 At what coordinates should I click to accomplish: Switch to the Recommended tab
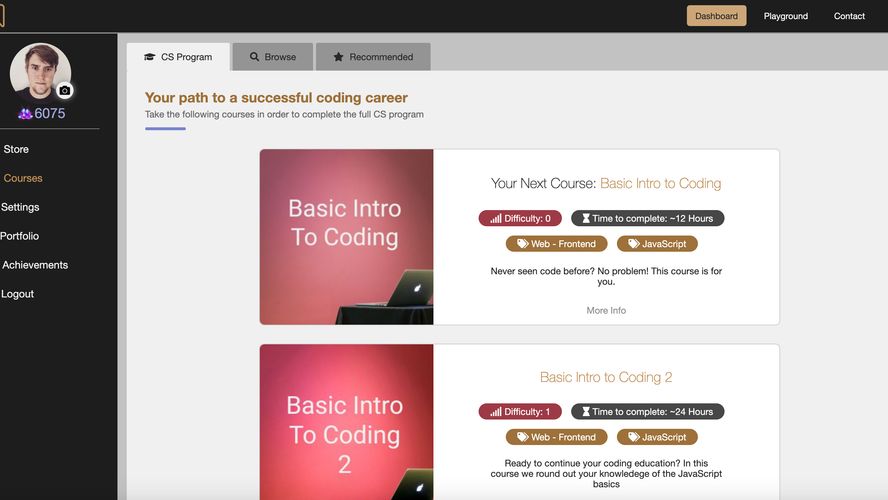pos(373,57)
